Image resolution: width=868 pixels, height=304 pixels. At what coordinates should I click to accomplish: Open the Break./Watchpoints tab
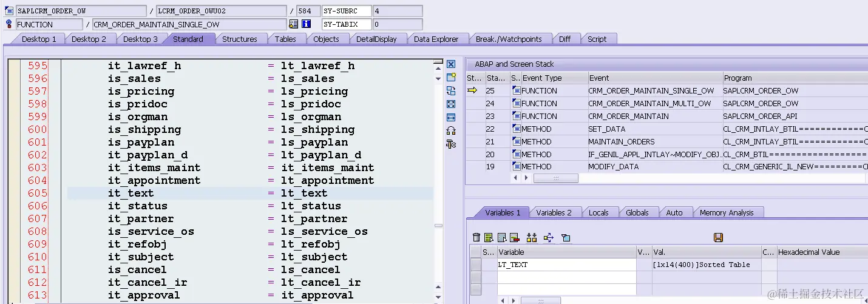point(509,39)
